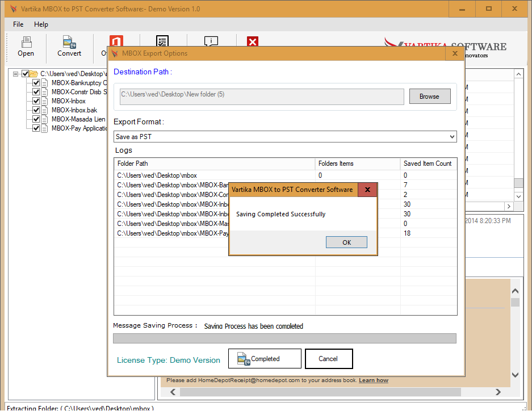Click License Type: Demo Version text

[168, 361]
